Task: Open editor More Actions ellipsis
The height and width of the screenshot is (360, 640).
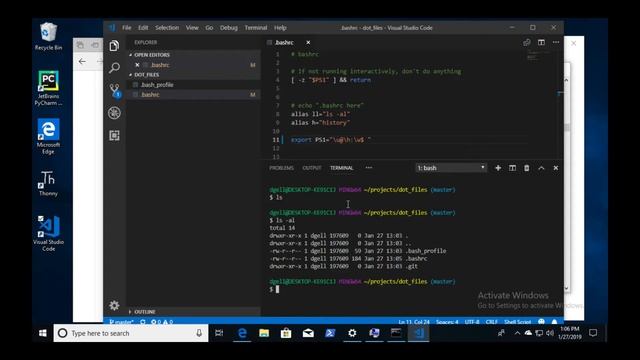Action: [x=556, y=42]
